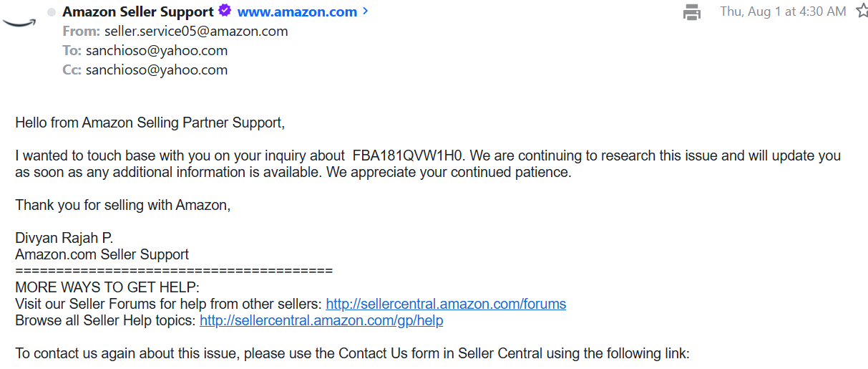Screen dimensions: 868x369
Task: Click the case ID FBA181QVW1H0
Action: click(x=408, y=155)
